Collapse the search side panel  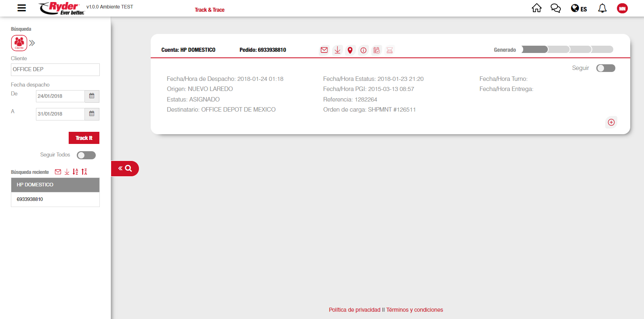point(125,169)
